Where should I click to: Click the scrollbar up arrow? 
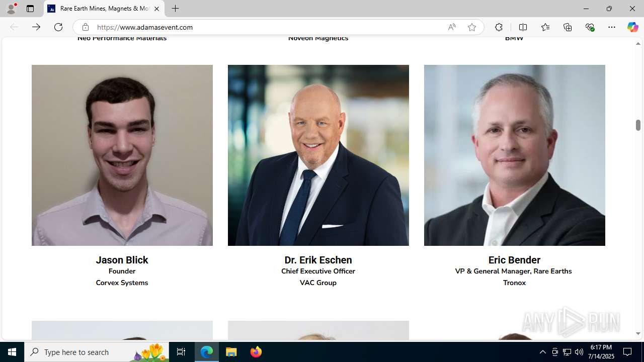pyautogui.click(x=638, y=44)
